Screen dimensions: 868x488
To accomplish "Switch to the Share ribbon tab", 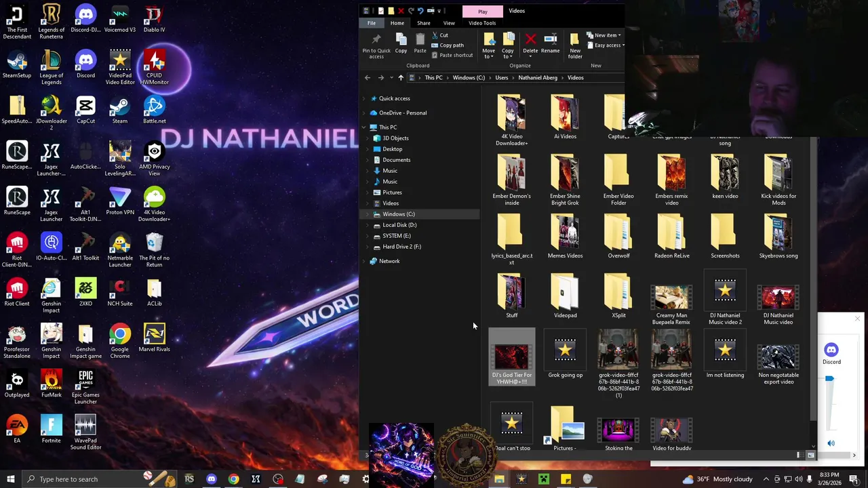I will point(423,23).
